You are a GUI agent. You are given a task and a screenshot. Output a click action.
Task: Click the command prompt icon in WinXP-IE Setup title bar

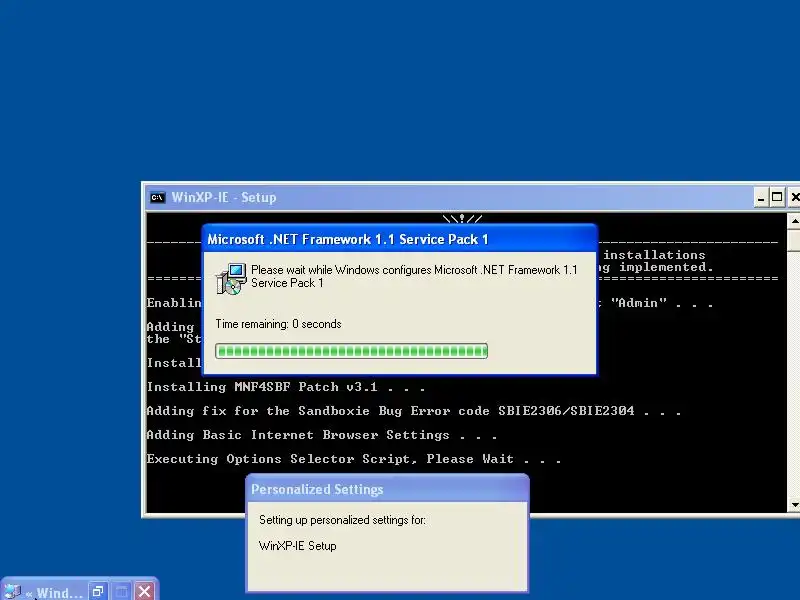click(158, 197)
